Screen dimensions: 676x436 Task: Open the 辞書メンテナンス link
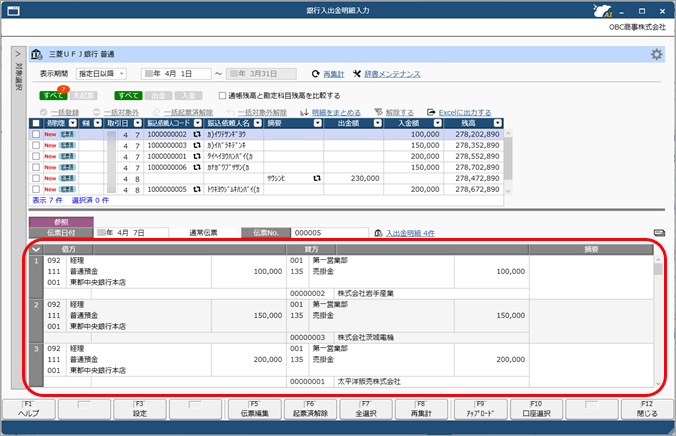pos(392,74)
